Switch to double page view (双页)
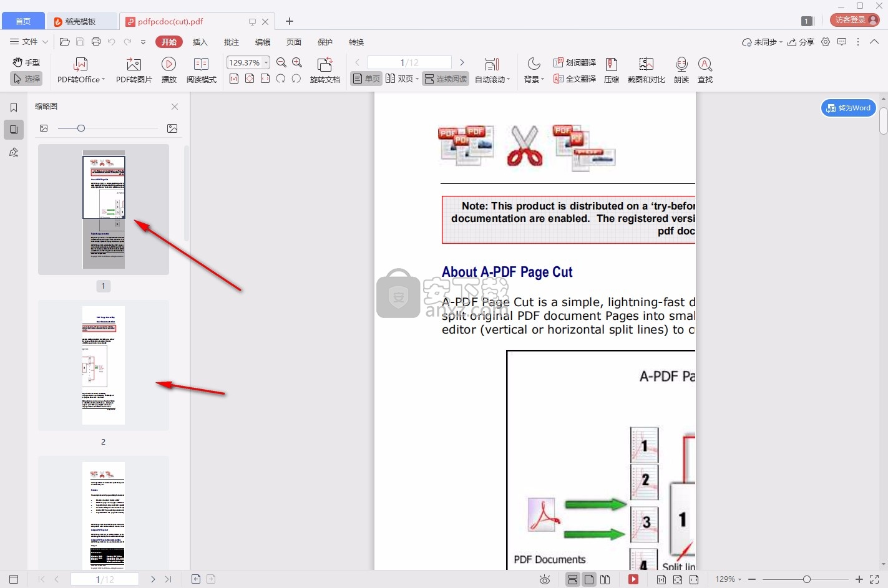 point(402,79)
